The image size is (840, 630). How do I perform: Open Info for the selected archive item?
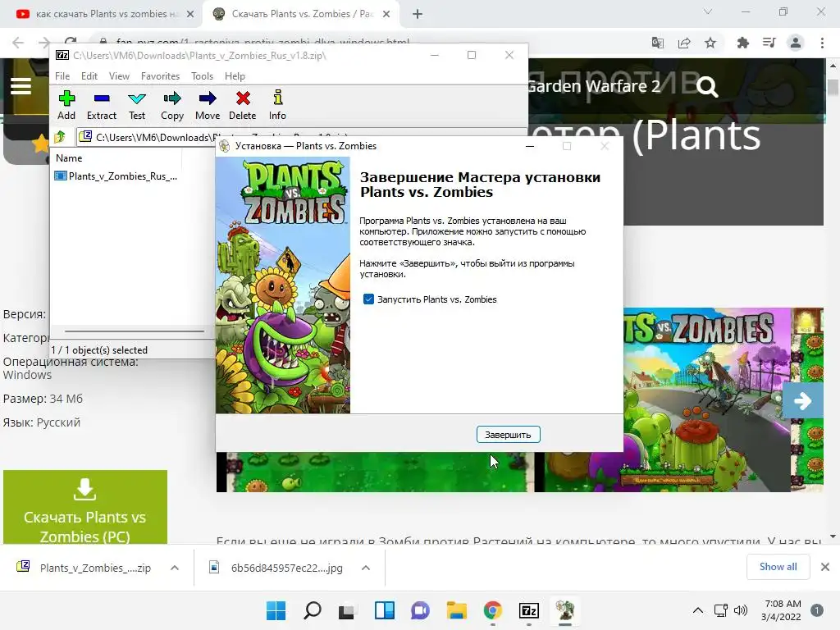[x=277, y=105]
